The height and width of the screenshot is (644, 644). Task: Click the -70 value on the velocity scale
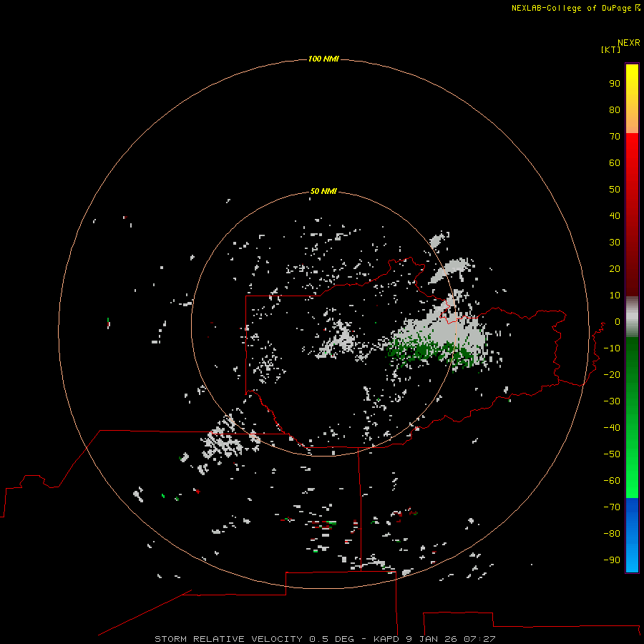(x=612, y=507)
